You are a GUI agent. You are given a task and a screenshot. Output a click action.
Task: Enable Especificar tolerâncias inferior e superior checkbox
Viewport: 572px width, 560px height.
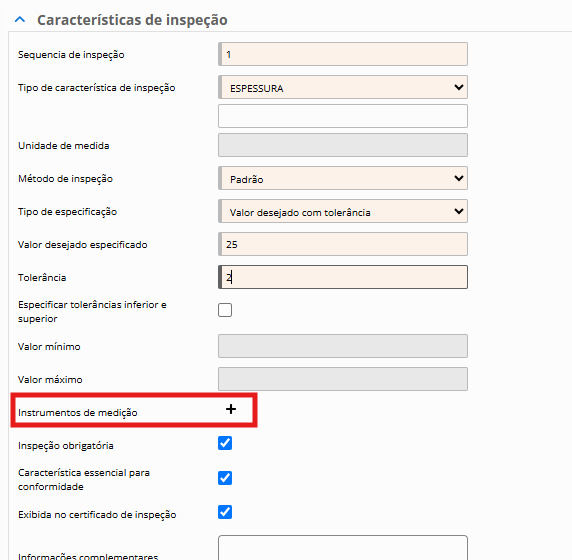click(x=225, y=310)
